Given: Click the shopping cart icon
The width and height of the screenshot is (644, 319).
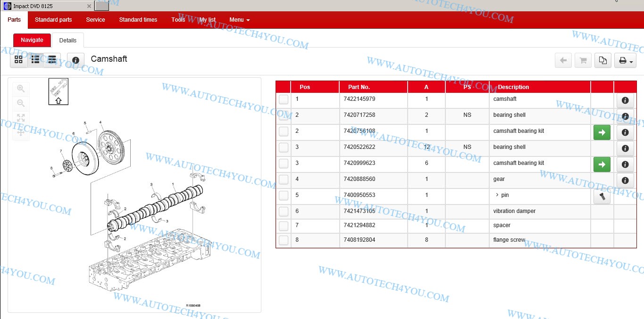Looking at the screenshot, I should coord(583,60).
